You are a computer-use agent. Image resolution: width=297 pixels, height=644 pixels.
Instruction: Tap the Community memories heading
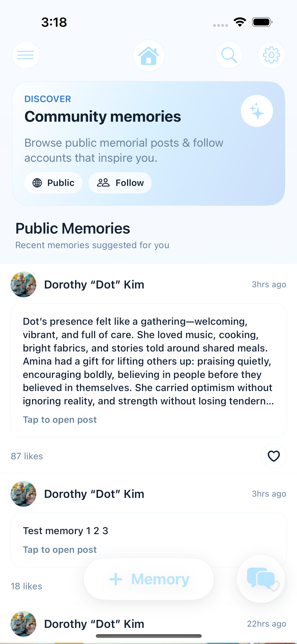coord(103,116)
